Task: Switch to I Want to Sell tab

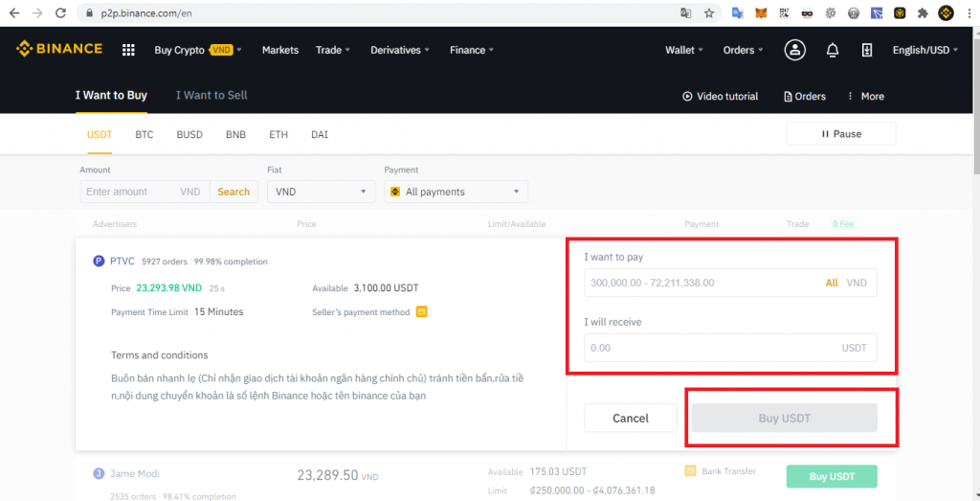Action: point(212,95)
